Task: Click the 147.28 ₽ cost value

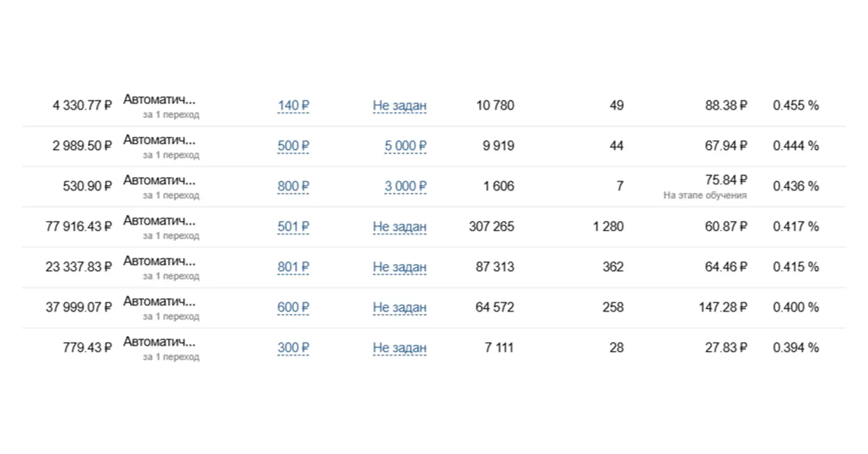Action: [723, 307]
